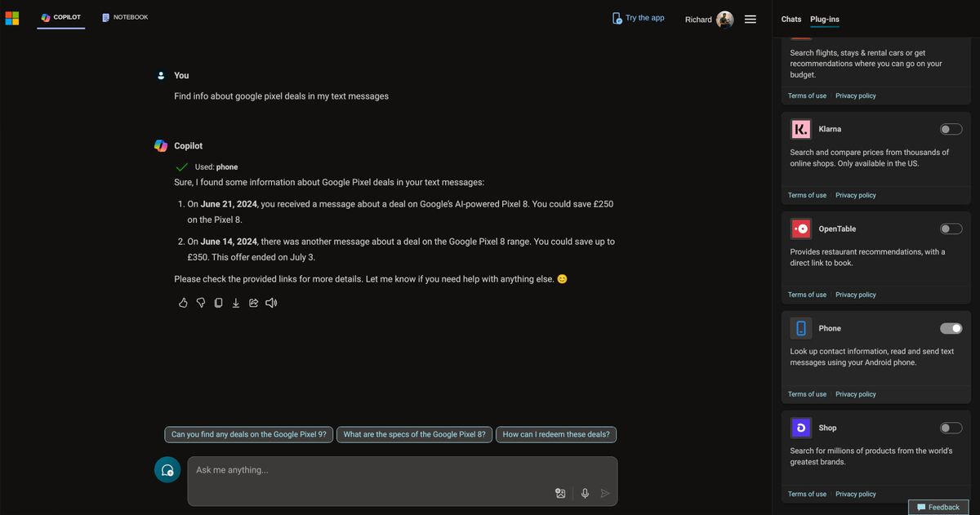This screenshot has height=515, width=980.
Task: Share the Copilot response
Action: [253, 303]
